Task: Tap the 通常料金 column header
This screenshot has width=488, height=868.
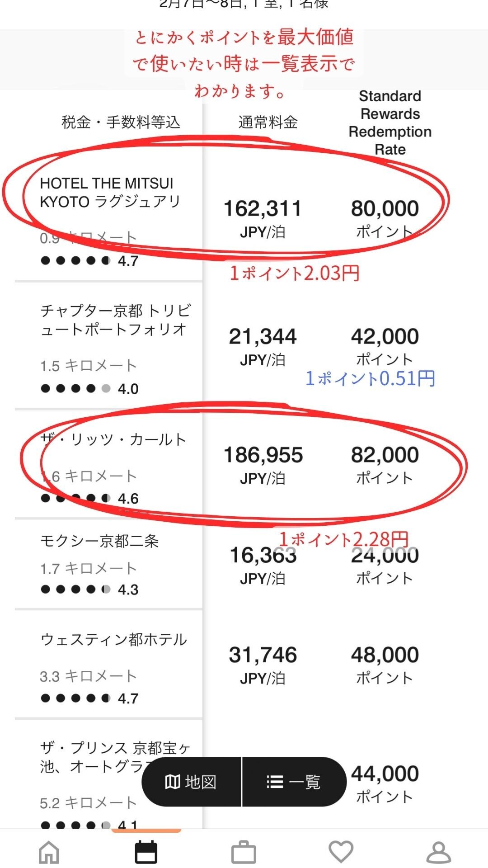Action: point(268,122)
